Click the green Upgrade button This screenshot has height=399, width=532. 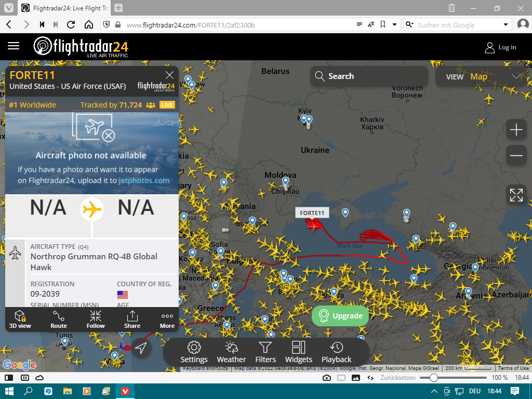pos(340,316)
